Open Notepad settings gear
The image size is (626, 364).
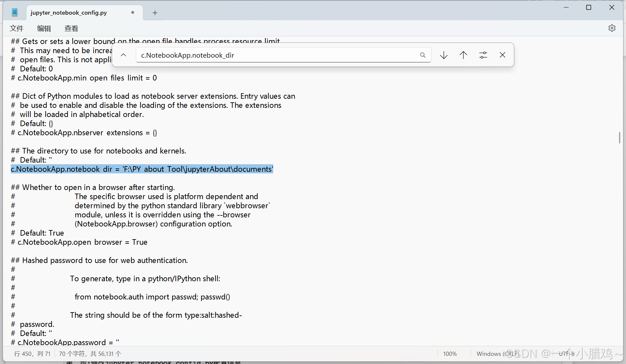click(612, 28)
